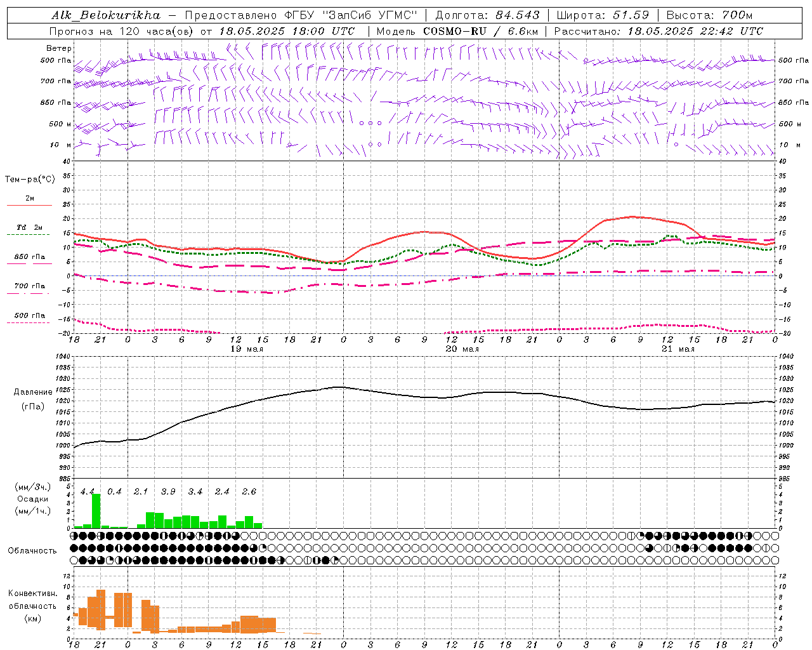Viewport: 812px width, 650px height.
Task: Click the 2.1 precipitation total value
Action: coord(141,492)
